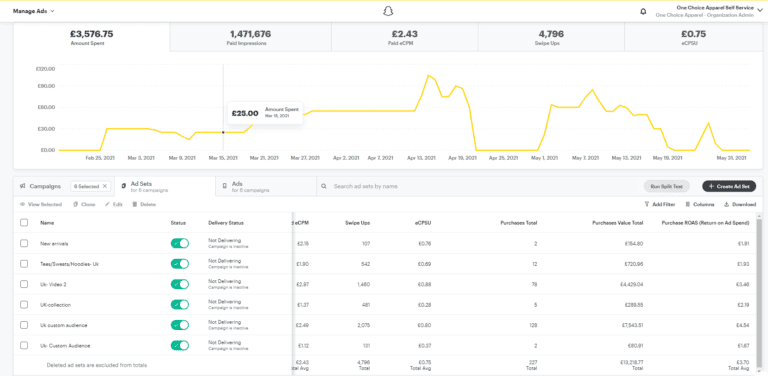Expand the account chevron next to One Choice Apparel

tap(760, 11)
